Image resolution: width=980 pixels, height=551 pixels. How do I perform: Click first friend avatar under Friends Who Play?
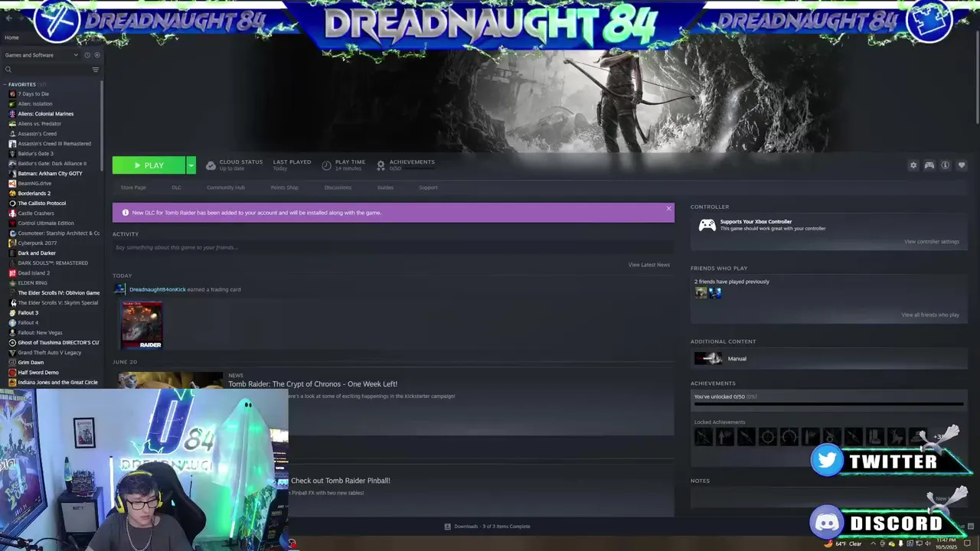click(701, 292)
